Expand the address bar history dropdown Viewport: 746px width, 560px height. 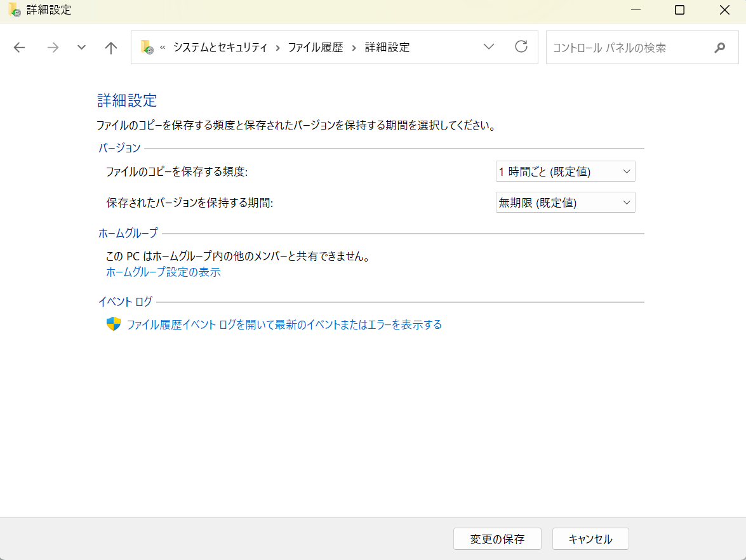[x=488, y=47]
